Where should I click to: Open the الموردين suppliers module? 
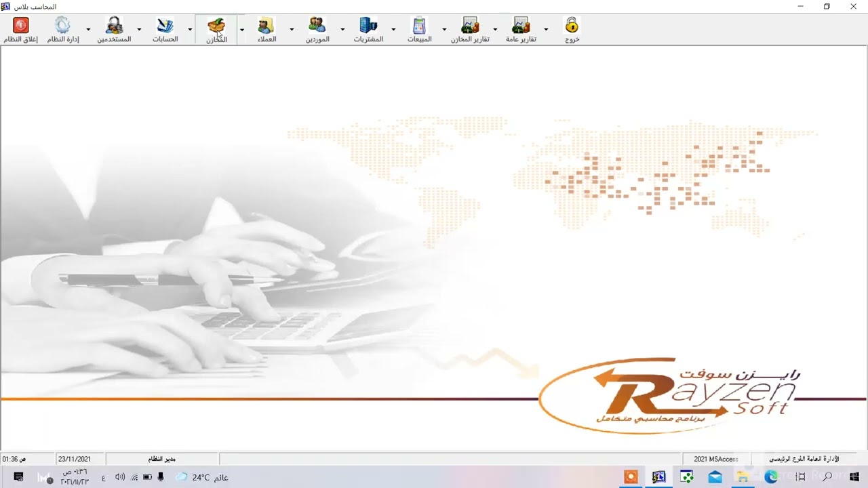(x=317, y=30)
